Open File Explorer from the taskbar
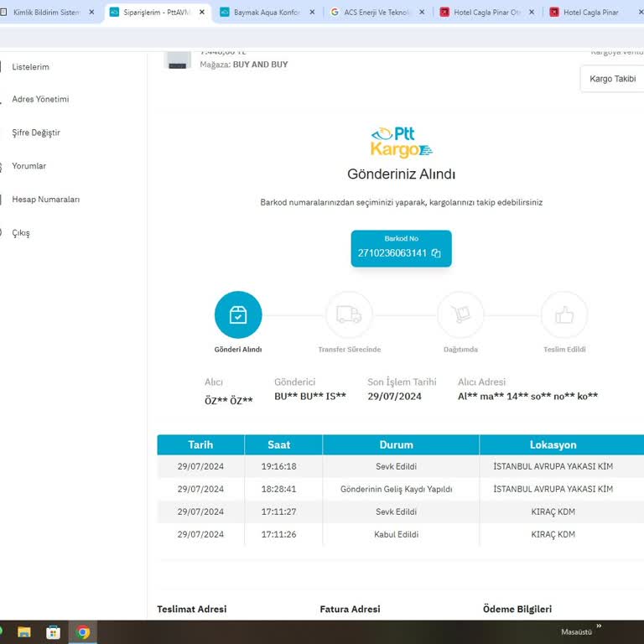The height and width of the screenshot is (644, 644). click(x=24, y=632)
